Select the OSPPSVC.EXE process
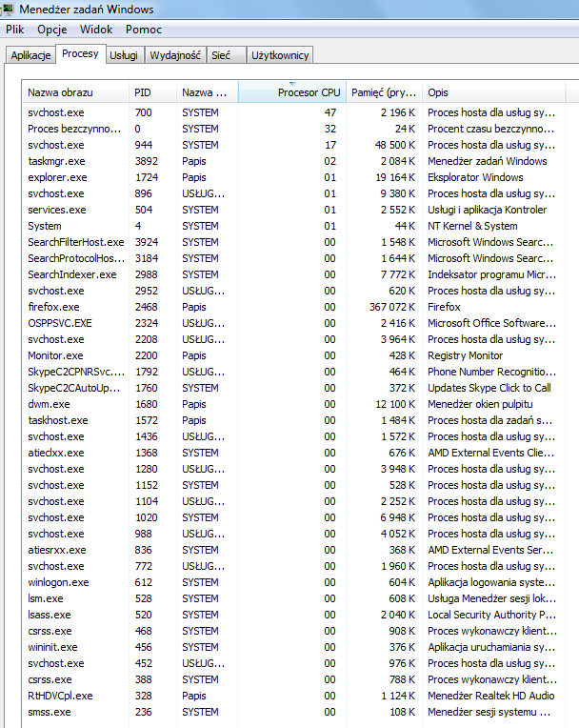 point(293,323)
